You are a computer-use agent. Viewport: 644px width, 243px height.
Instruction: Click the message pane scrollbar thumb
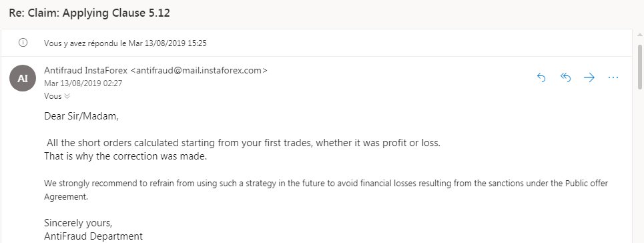point(640,67)
